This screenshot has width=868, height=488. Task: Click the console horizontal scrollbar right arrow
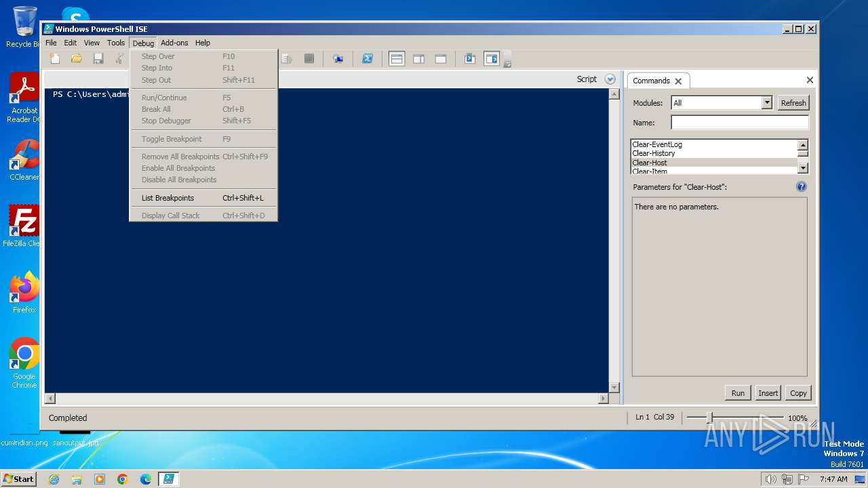point(604,399)
